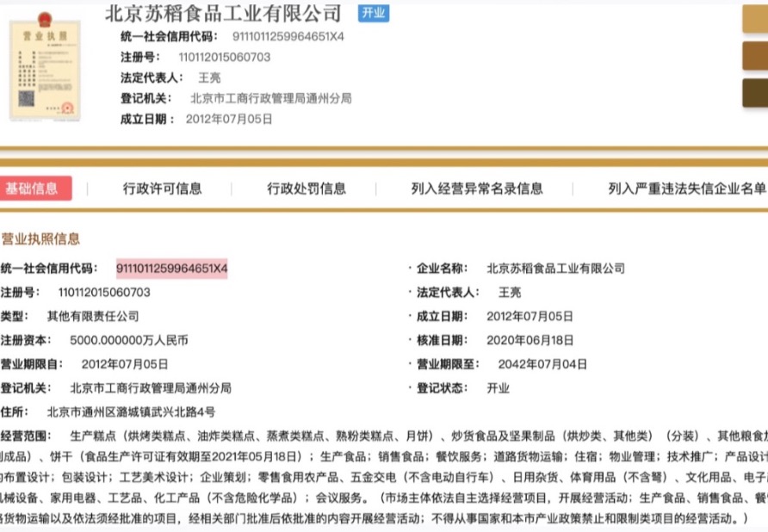Click the 营业执照信息 section heading
Screen dimensions: 768x532
click(40, 238)
